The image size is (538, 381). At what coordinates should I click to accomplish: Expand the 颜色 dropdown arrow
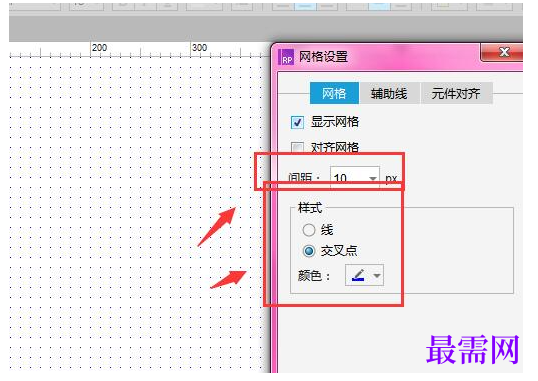click(377, 276)
